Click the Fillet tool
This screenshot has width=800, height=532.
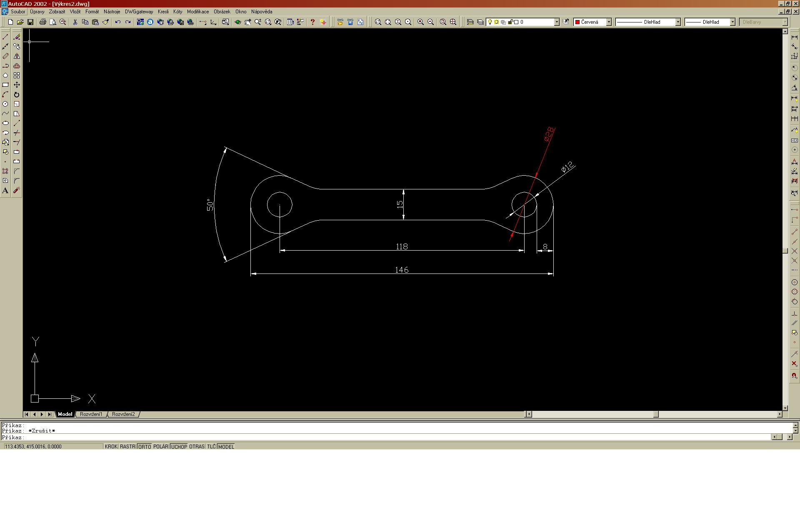click(17, 181)
